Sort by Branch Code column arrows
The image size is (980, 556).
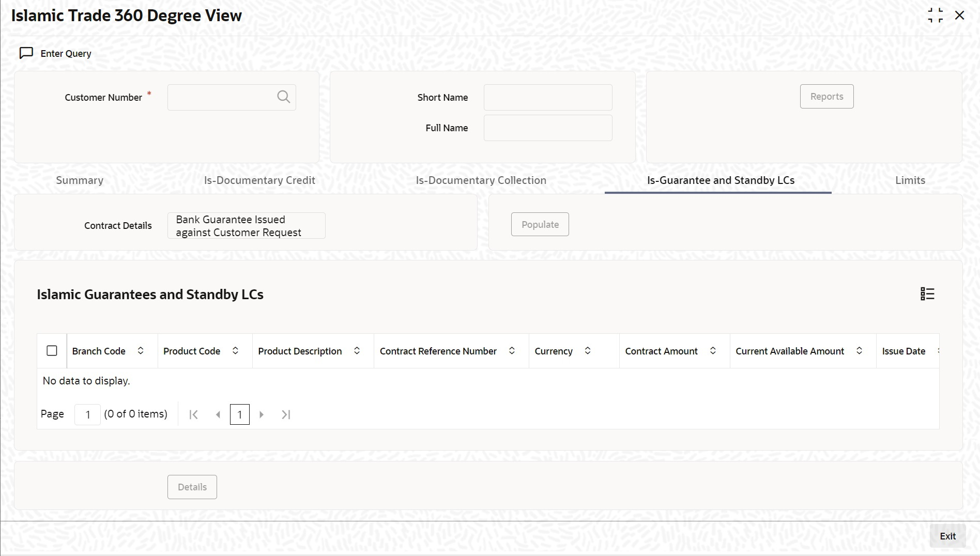coord(141,351)
